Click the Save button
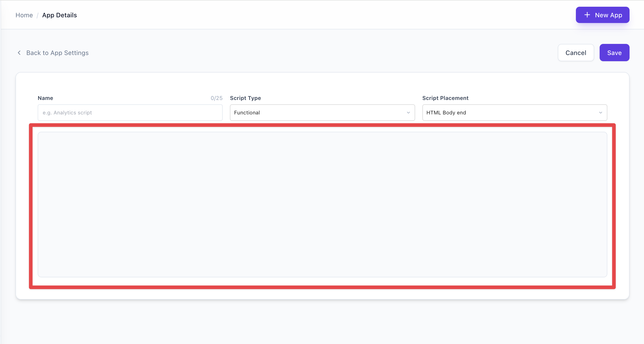Screen dimensions: 644x344 point(614,52)
